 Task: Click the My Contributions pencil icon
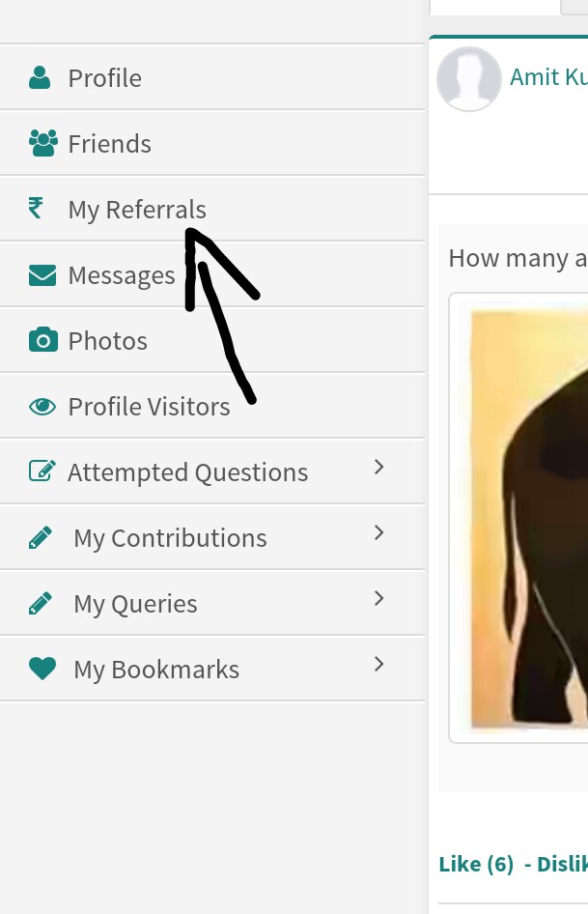point(41,538)
